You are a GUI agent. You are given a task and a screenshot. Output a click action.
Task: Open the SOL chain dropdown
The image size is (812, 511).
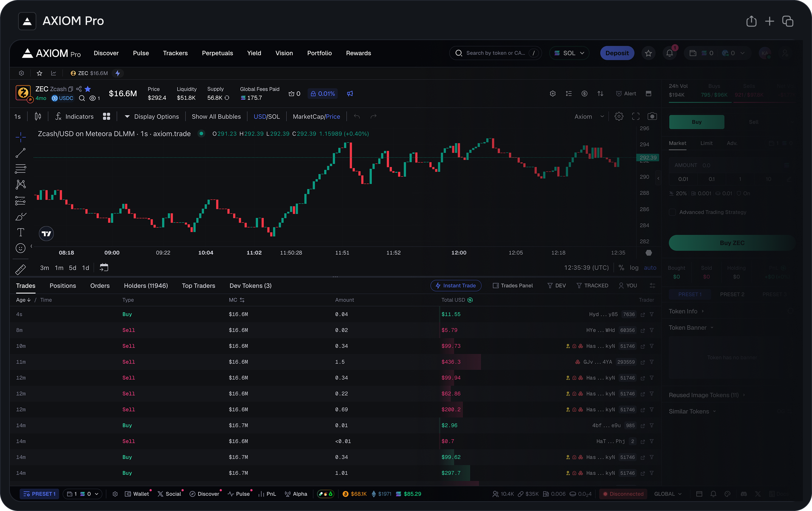tap(569, 53)
